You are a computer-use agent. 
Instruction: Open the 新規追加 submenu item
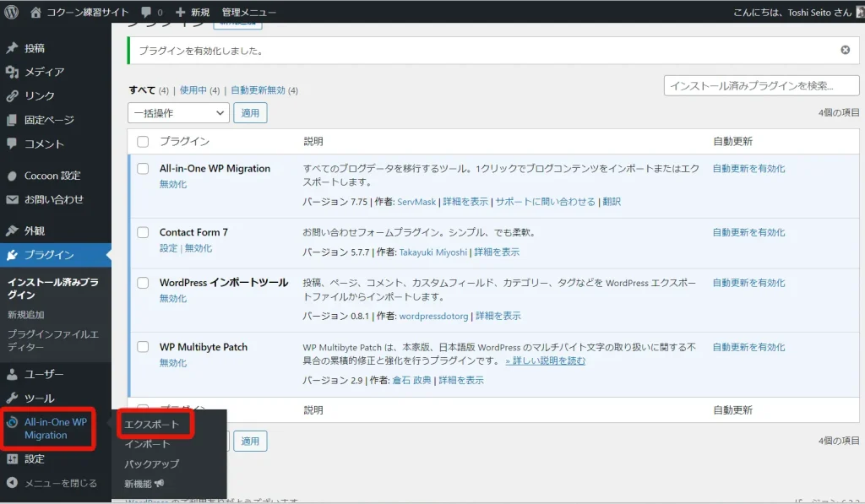click(x=26, y=315)
